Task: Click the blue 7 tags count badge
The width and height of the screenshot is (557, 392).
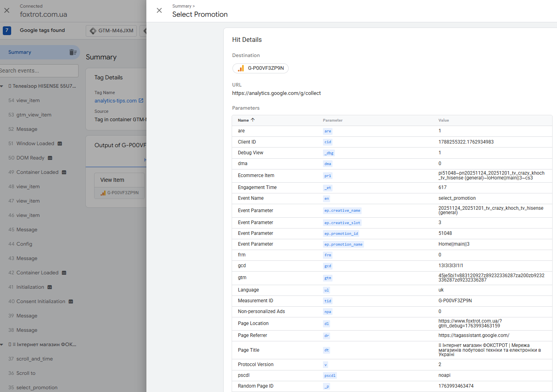Action: [x=7, y=30]
